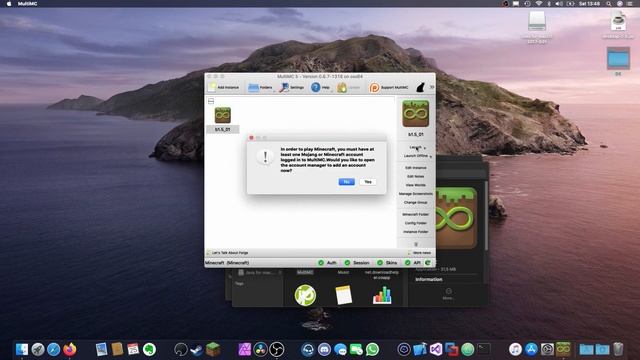Open Spotlight search in menu bar
Screen dimensions: 640x360
coord(609,4)
